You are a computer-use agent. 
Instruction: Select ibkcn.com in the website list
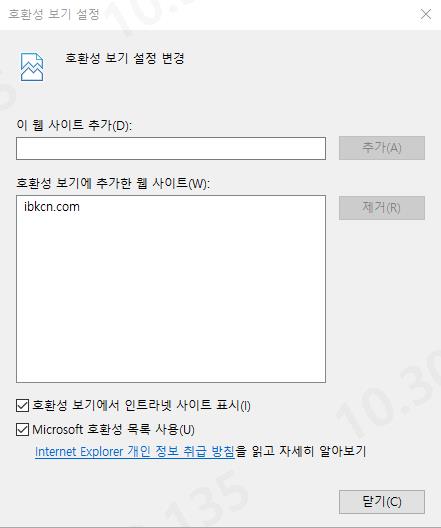coord(52,206)
